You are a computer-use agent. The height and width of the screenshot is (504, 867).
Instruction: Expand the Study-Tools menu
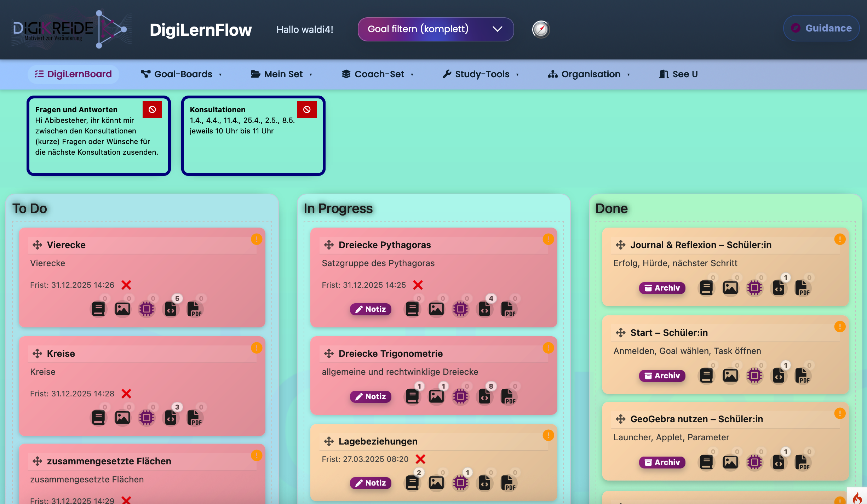point(480,74)
